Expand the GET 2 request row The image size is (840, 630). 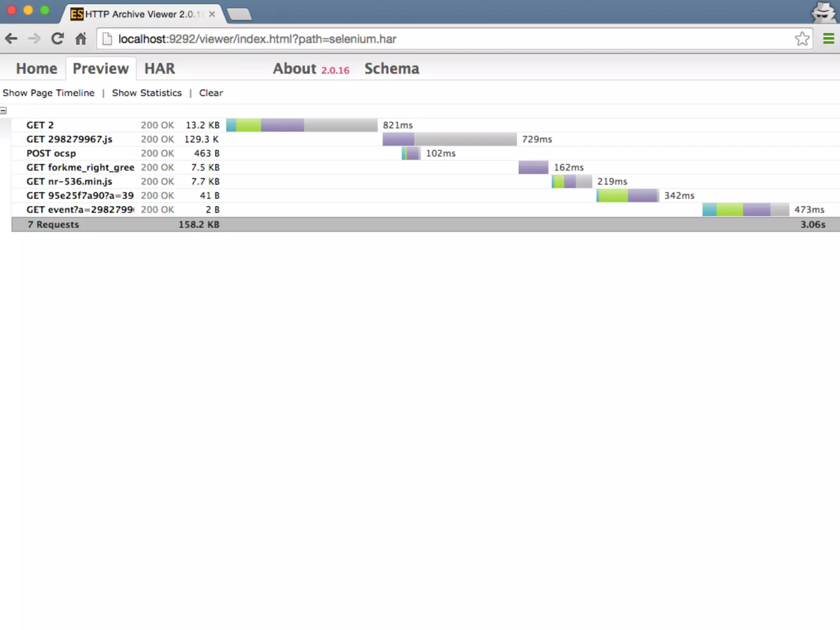click(40, 125)
